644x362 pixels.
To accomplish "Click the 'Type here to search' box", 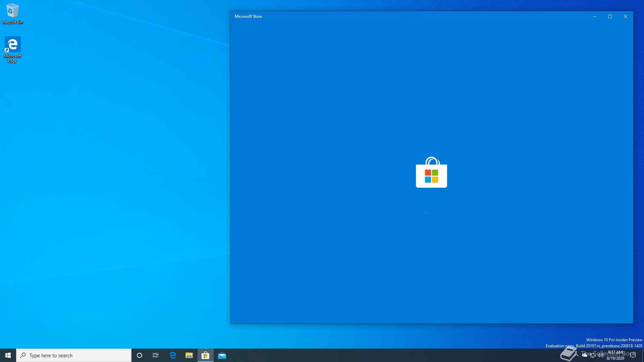I will [74, 355].
